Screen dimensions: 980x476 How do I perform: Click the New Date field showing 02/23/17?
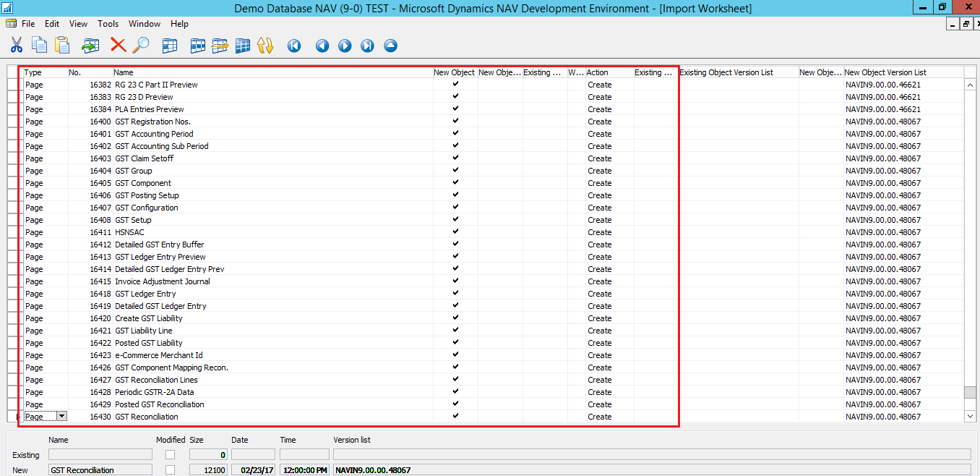coord(253,470)
